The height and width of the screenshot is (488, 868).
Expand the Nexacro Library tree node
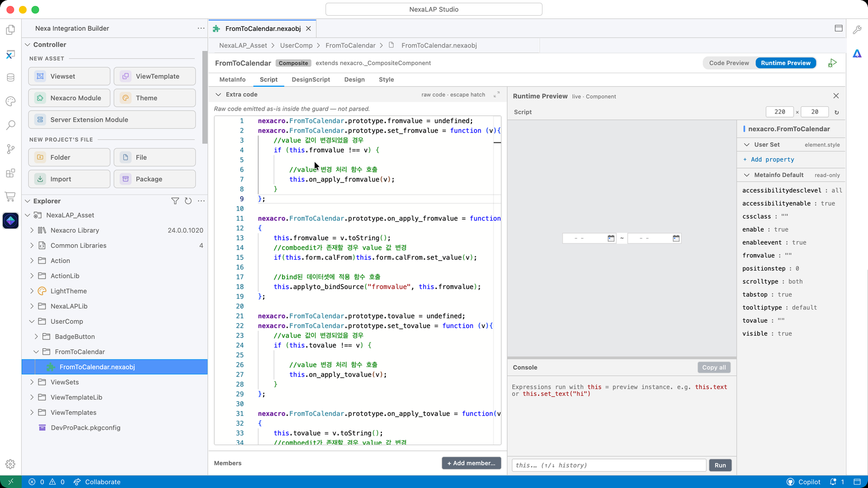point(31,230)
